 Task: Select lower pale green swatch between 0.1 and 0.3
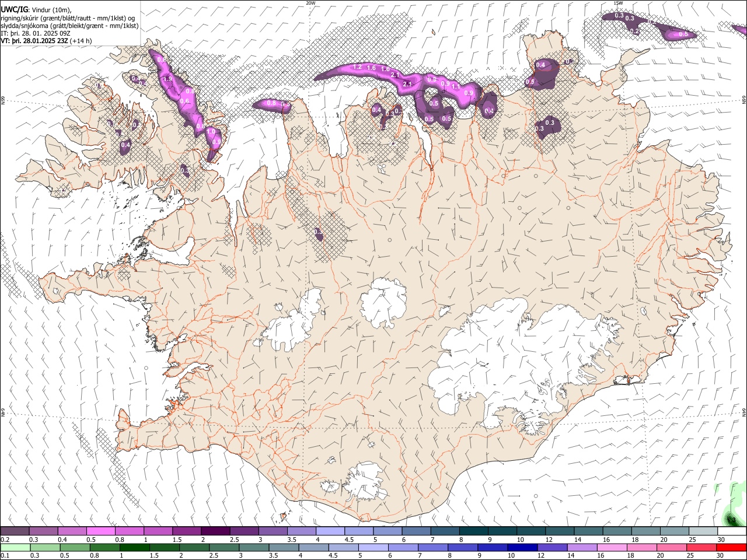15,547
